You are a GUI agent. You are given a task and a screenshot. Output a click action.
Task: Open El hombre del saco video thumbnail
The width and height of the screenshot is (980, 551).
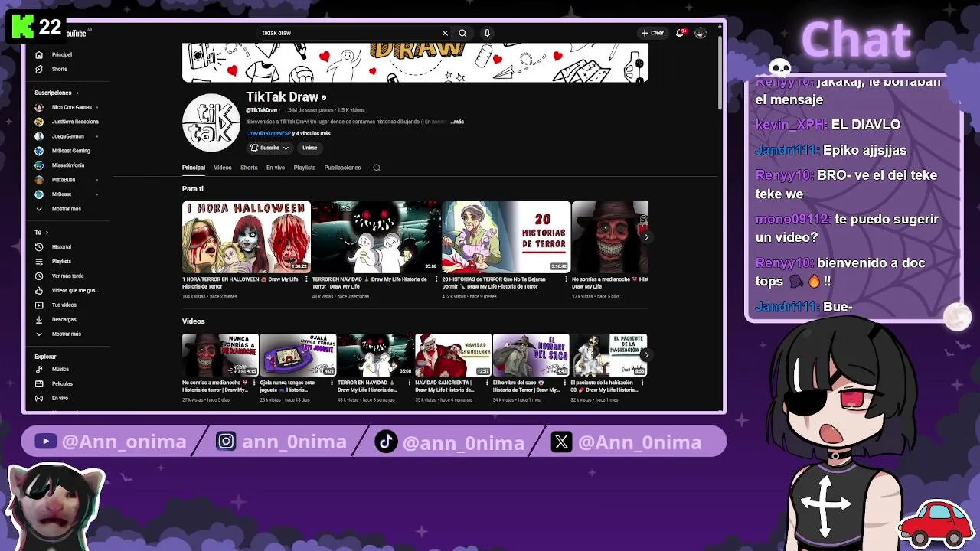pos(531,355)
